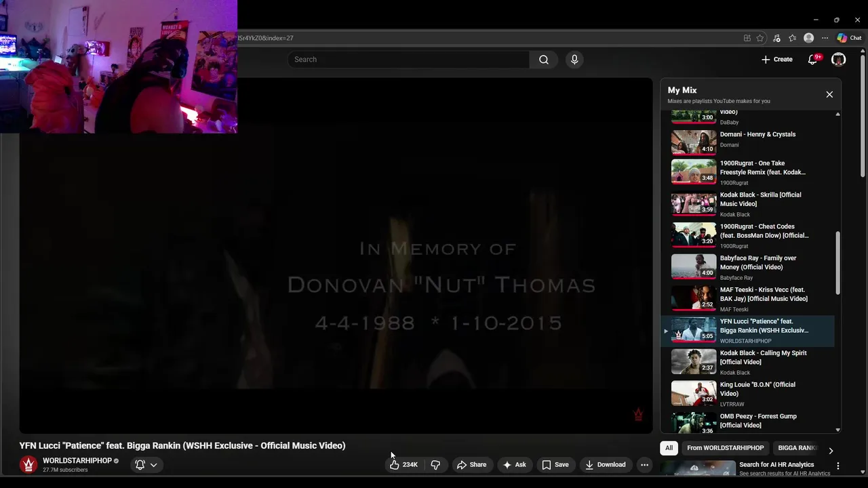Click the 1900Rugrat channel name under One Take
Screen dimensions: 868x488
(x=734, y=183)
